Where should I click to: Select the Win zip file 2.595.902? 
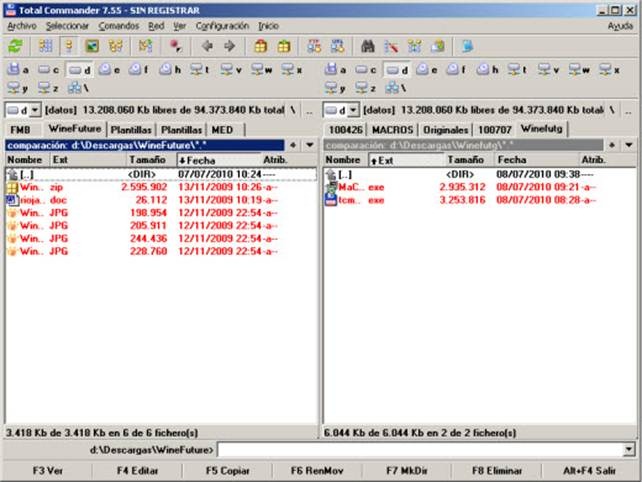click(161, 187)
